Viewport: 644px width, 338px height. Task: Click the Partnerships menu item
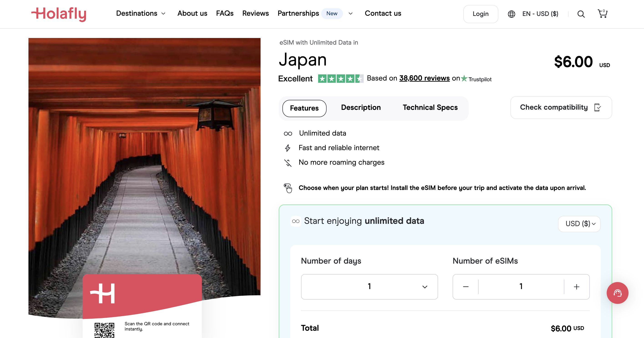pos(298,13)
